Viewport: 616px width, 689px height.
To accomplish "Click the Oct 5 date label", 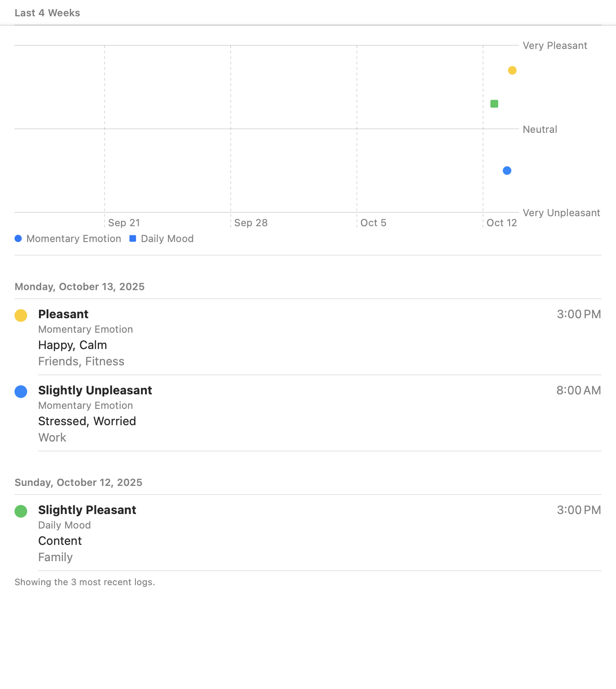I will 373,223.
